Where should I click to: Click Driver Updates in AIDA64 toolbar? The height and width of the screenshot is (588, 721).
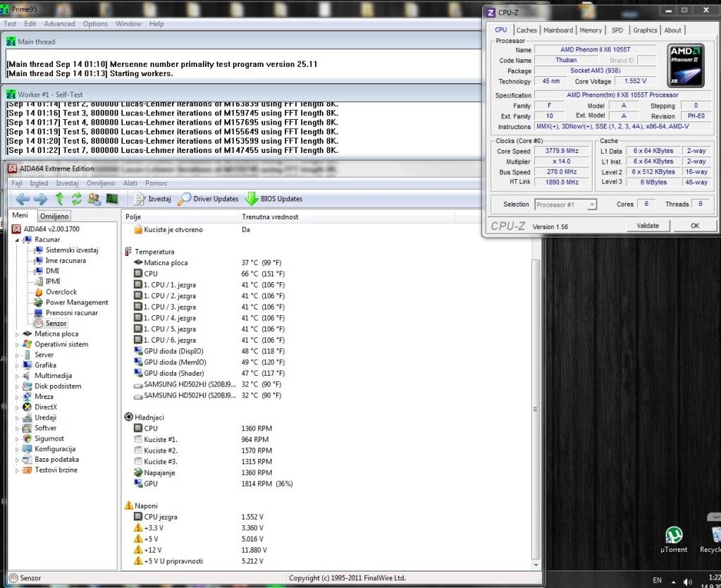(208, 199)
